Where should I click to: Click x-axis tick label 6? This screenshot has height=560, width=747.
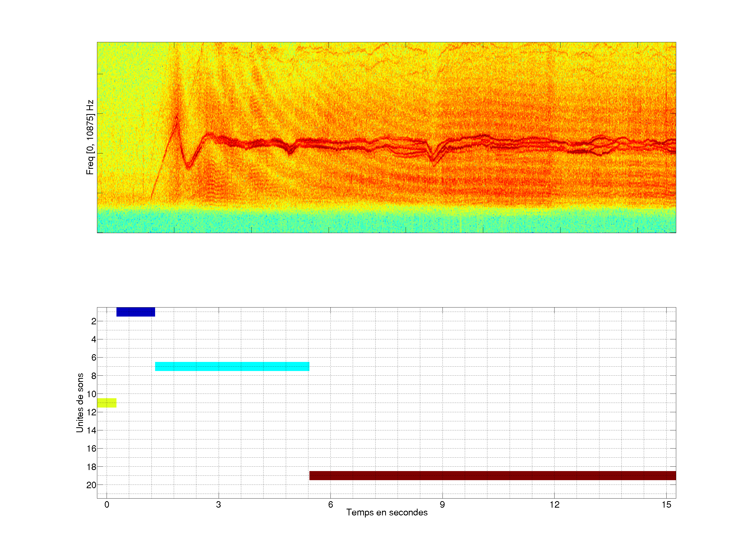click(330, 505)
